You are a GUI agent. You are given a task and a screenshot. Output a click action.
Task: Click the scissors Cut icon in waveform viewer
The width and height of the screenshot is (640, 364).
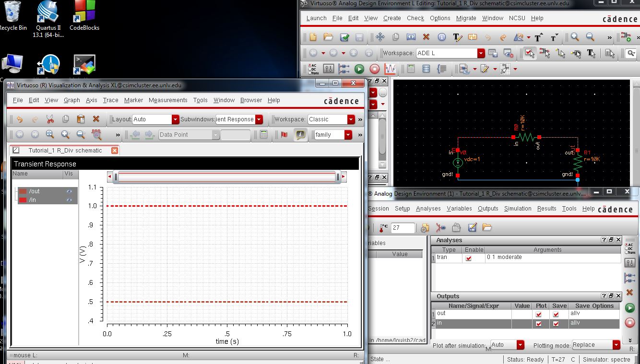[x=50, y=119]
